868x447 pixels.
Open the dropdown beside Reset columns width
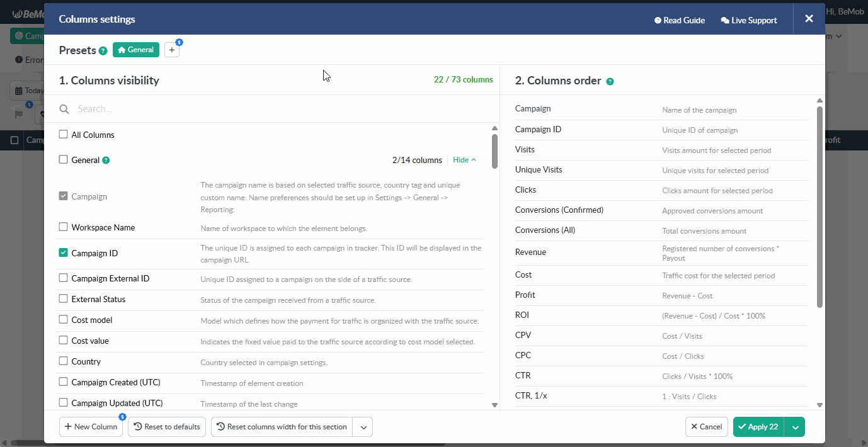363,427
